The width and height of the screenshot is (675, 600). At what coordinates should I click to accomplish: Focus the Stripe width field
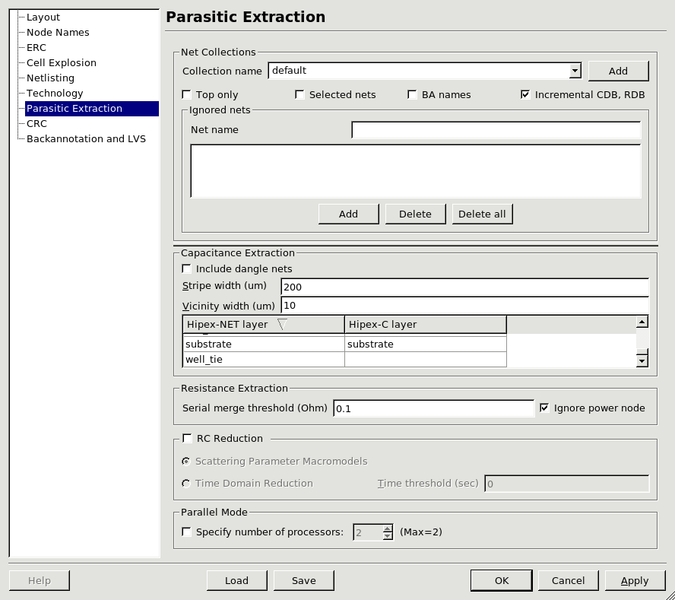pyautogui.click(x=465, y=287)
